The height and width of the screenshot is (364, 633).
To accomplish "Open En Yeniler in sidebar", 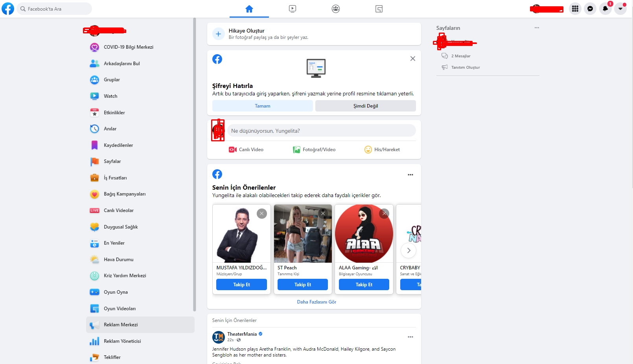I will click(140, 243).
